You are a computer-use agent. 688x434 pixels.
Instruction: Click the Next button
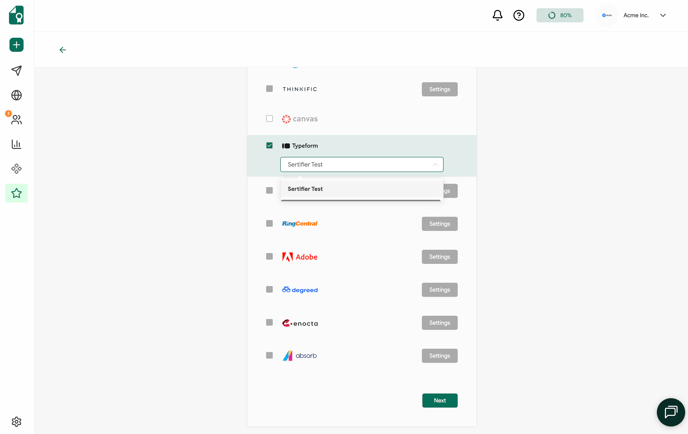click(x=439, y=400)
